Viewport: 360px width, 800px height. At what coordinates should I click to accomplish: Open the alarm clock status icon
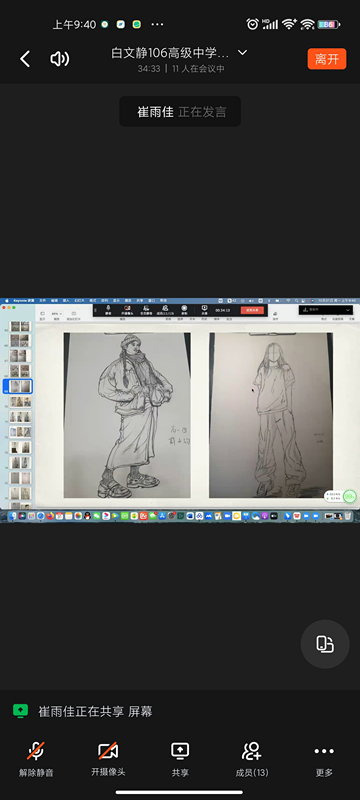[x=252, y=24]
